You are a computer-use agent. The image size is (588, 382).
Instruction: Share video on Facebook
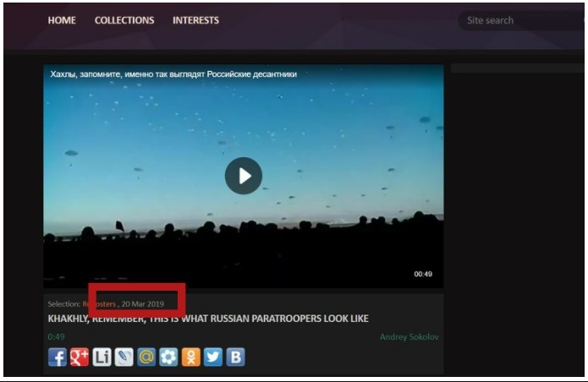(x=57, y=357)
